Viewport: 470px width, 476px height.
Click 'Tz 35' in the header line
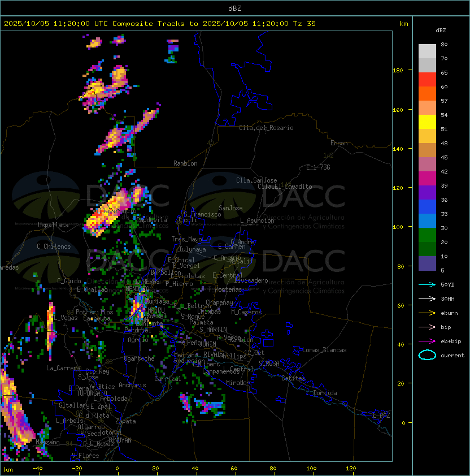tap(304, 24)
